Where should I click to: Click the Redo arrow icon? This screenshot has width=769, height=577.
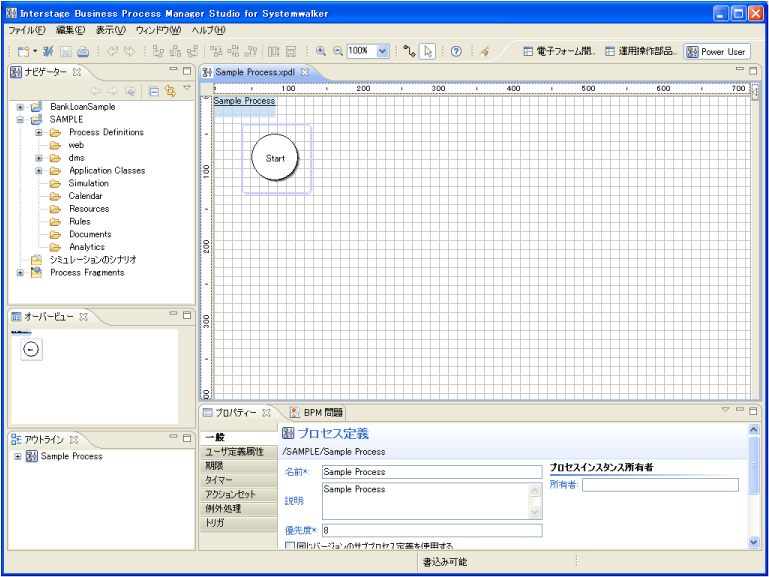130,51
